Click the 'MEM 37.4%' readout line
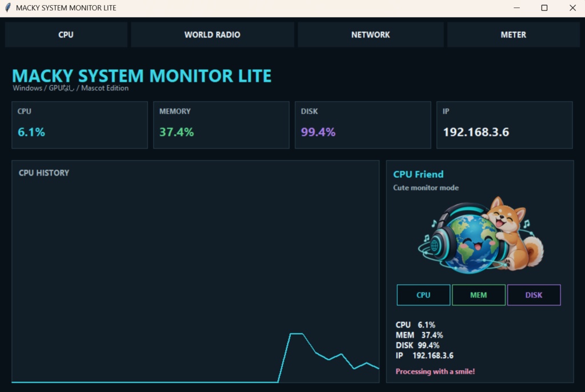The image size is (585, 392). (419, 335)
